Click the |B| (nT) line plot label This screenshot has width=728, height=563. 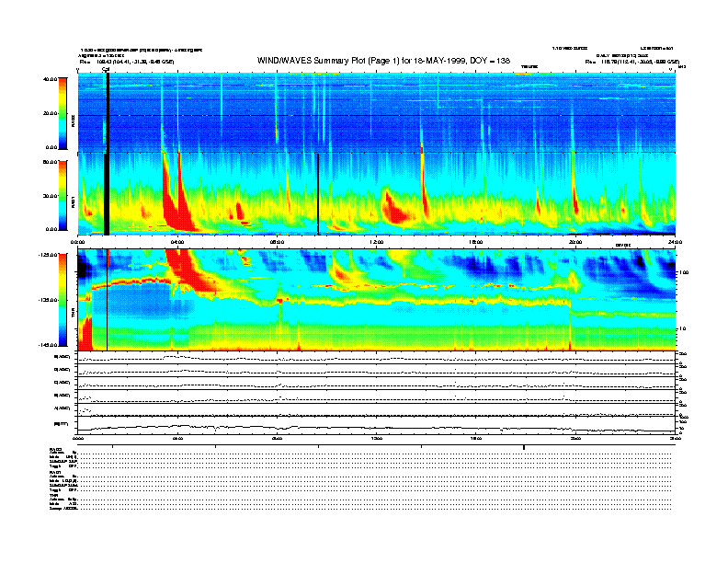[62, 424]
